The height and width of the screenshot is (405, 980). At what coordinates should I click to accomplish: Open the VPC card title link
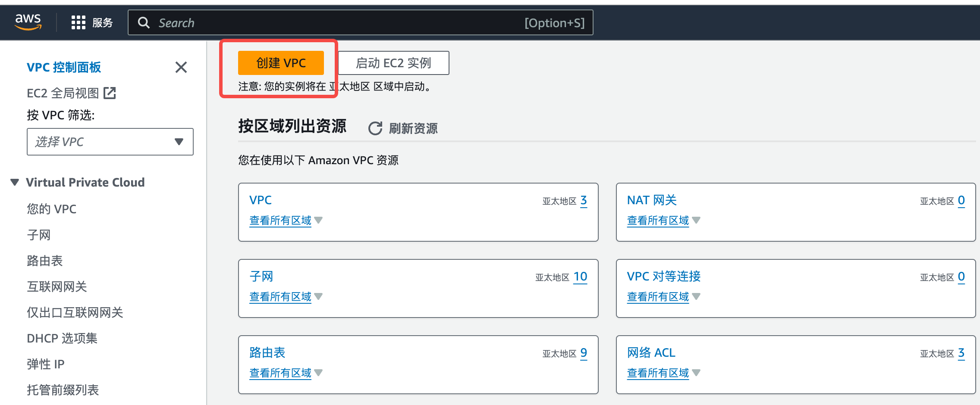[x=261, y=200]
